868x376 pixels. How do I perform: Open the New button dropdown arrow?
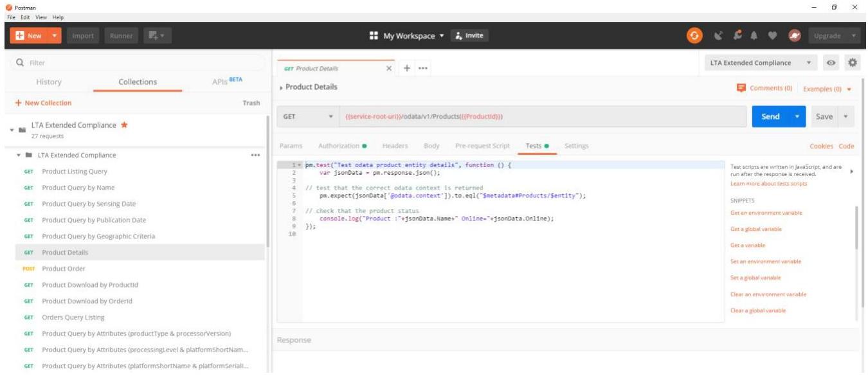[54, 36]
